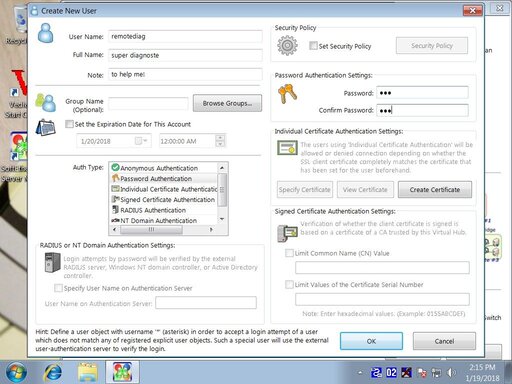
Task: Click the signed certificate server icon
Action: pos(287,233)
